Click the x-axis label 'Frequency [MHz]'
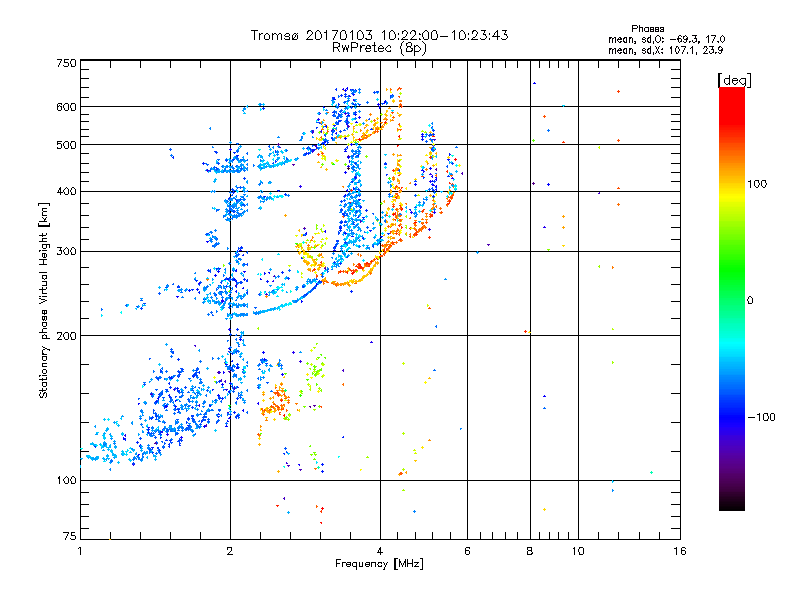 (379, 564)
